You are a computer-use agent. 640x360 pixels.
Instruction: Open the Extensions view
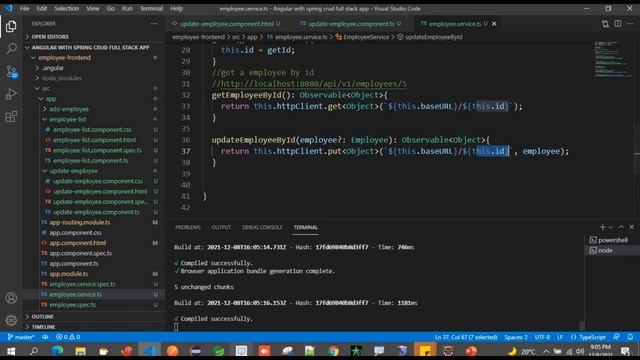point(11,117)
